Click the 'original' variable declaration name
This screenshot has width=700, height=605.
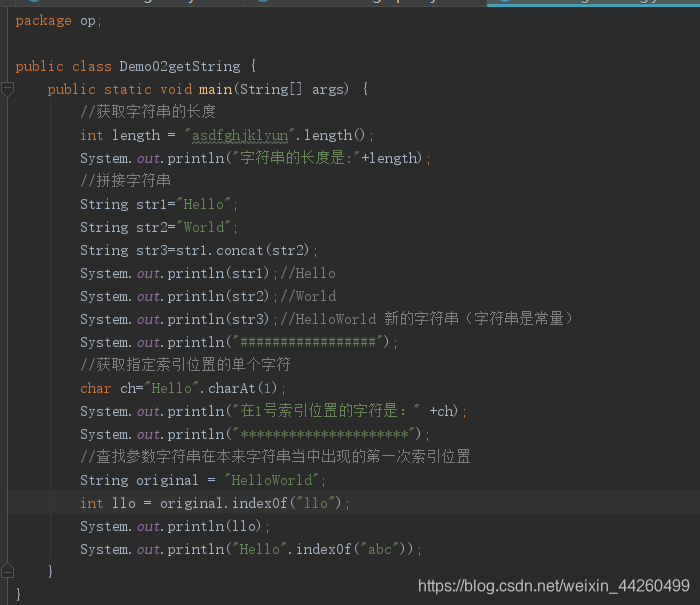click(167, 481)
